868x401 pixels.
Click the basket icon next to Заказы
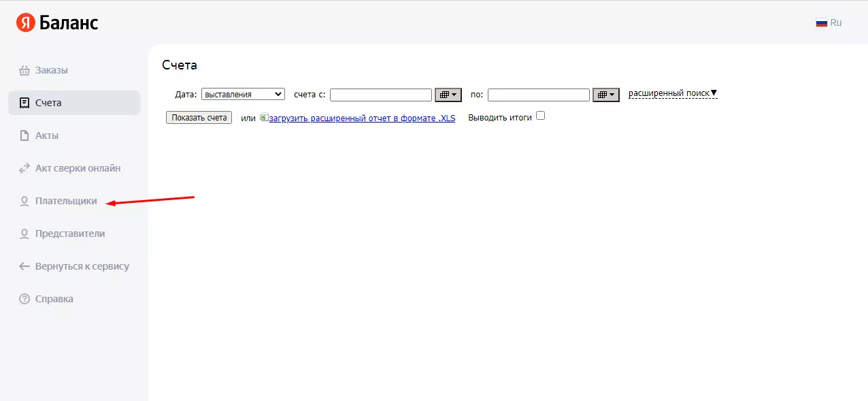point(24,70)
